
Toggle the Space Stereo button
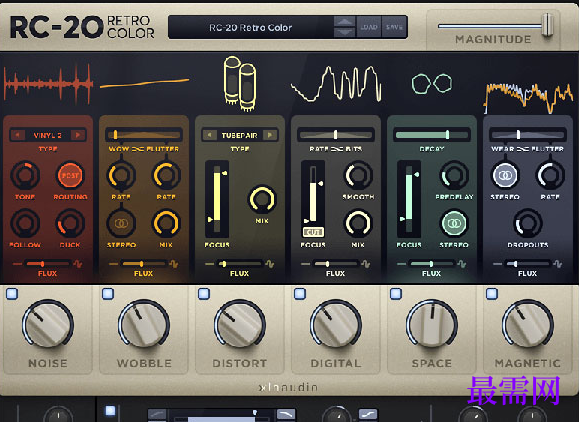click(x=455, y=223)
